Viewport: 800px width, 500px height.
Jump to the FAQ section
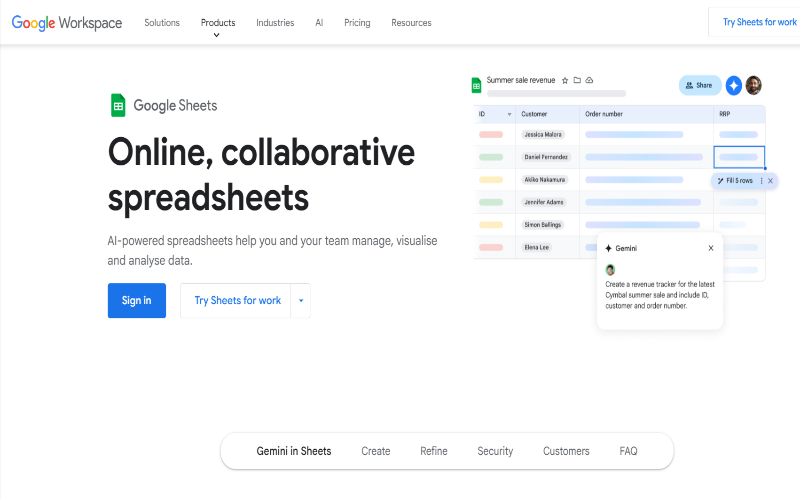pos(628,451)
